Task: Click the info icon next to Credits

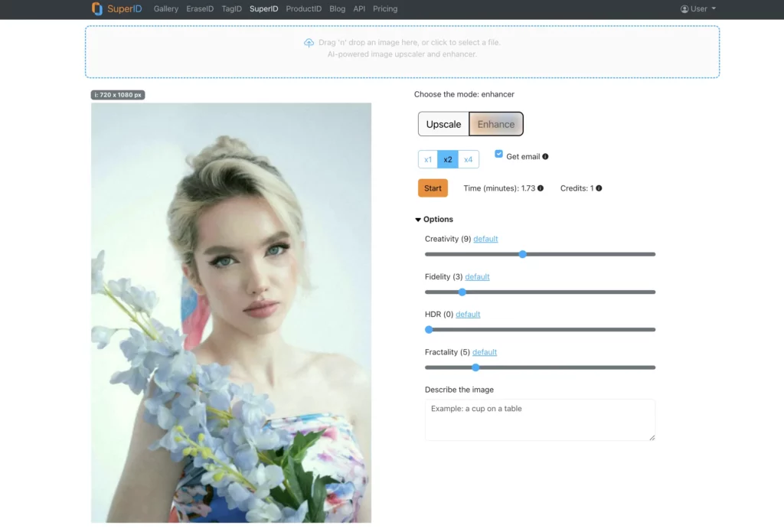Action: pos(597,188)
